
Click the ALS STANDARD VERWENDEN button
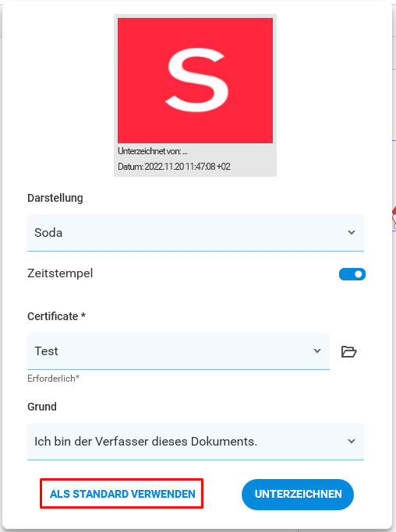(x=122, y=494)
